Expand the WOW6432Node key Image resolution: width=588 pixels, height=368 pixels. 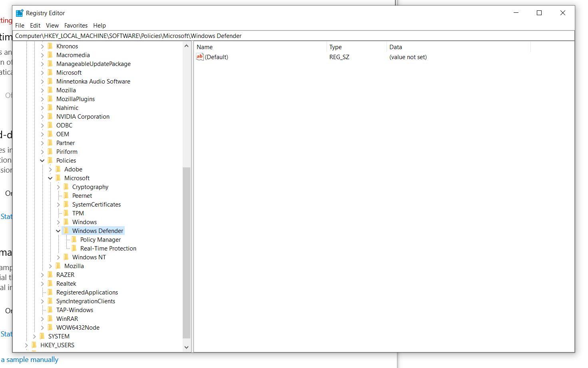[x=42, y=327]
